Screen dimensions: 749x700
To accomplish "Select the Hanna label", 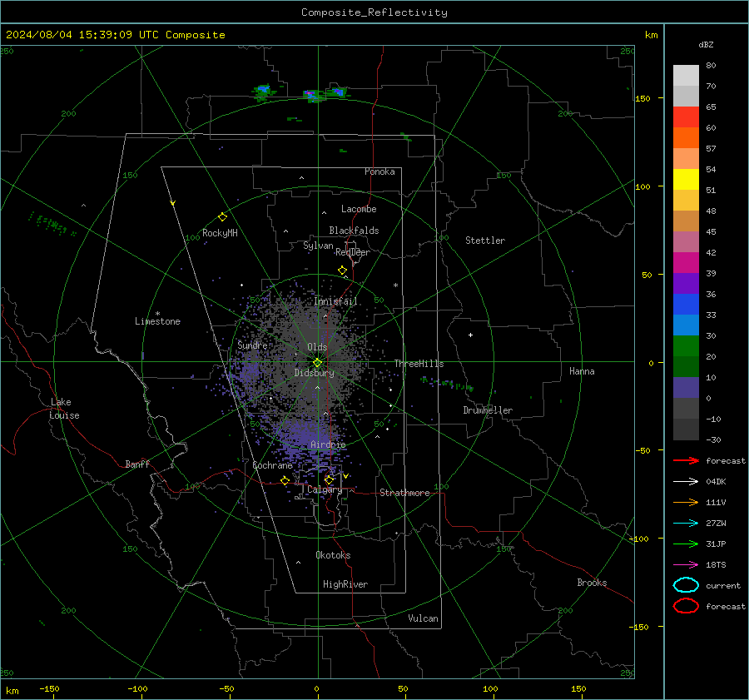I will [x=582, y=371].
